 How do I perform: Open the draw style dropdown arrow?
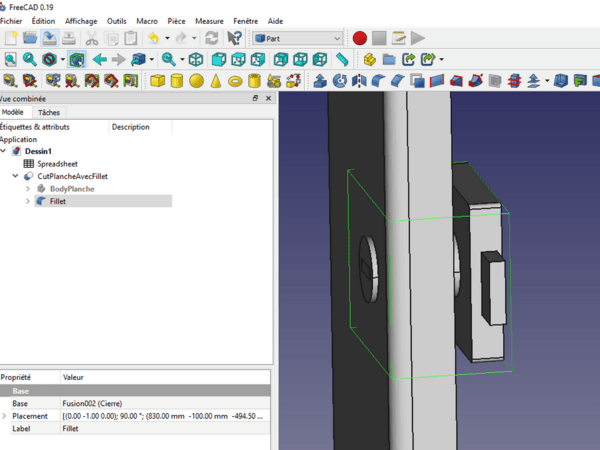coord(63,60)
